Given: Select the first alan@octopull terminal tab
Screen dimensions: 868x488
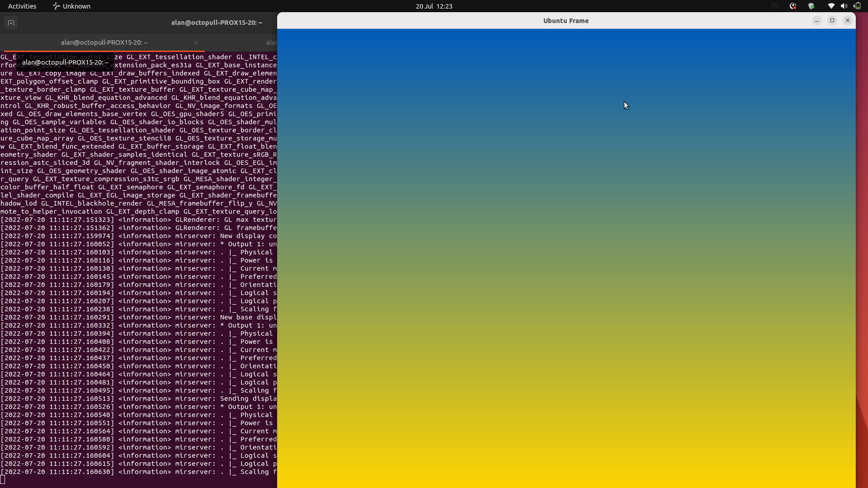Looking at the screenshot, I should point(104,42).
